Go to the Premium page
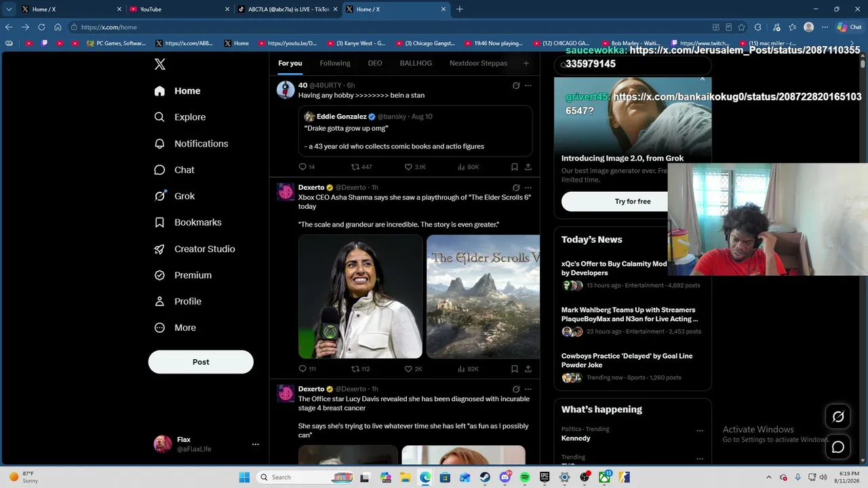This screenshot has height=488, width=868. pyautogui.click(x=183, y=275)
